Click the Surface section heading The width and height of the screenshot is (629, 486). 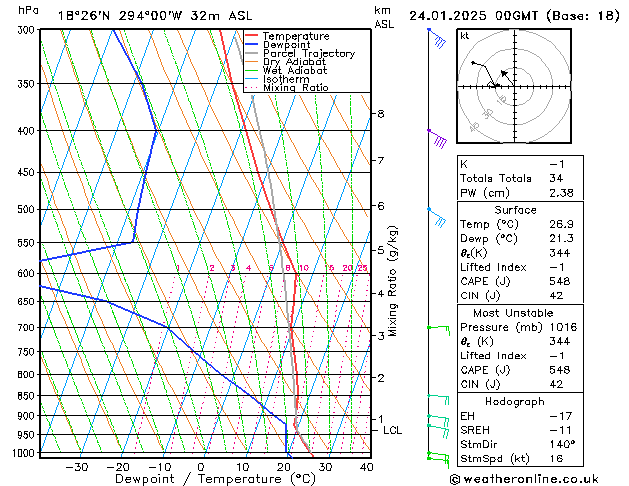[x=515, y=210]
